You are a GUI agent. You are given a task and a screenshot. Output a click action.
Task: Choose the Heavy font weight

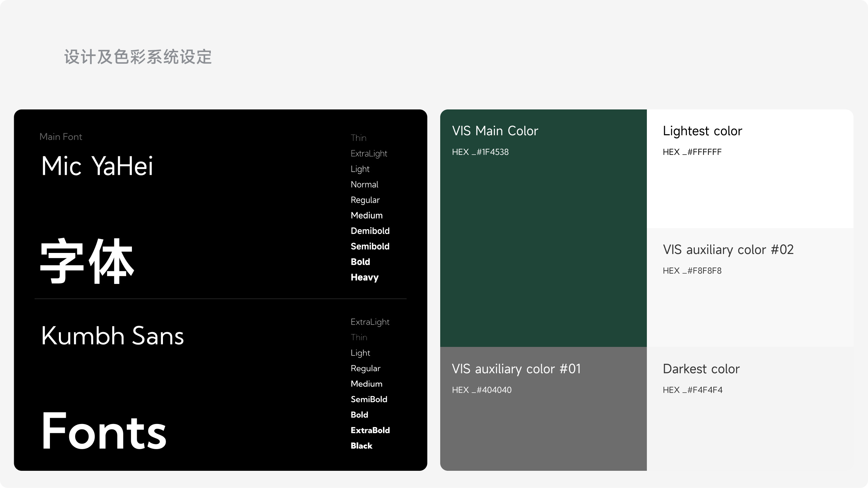pos(364,277)
